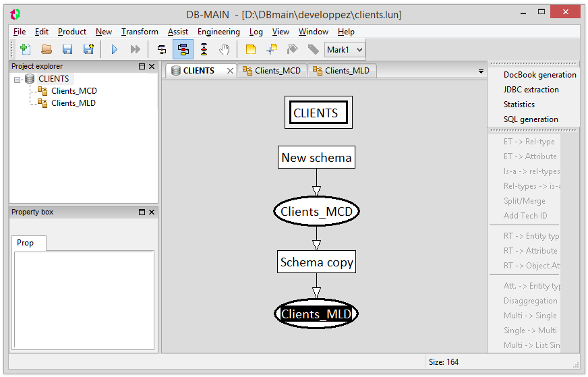Click DocBook generation in the side panel

point(539,75)
